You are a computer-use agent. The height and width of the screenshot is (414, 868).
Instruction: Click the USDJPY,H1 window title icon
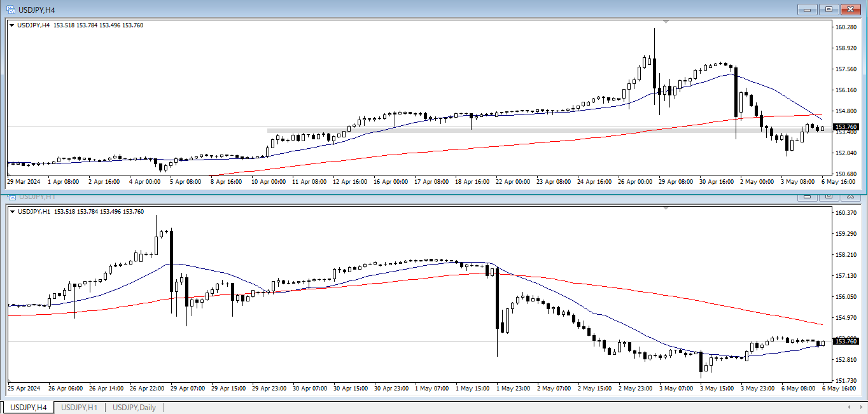click(11, 196)
